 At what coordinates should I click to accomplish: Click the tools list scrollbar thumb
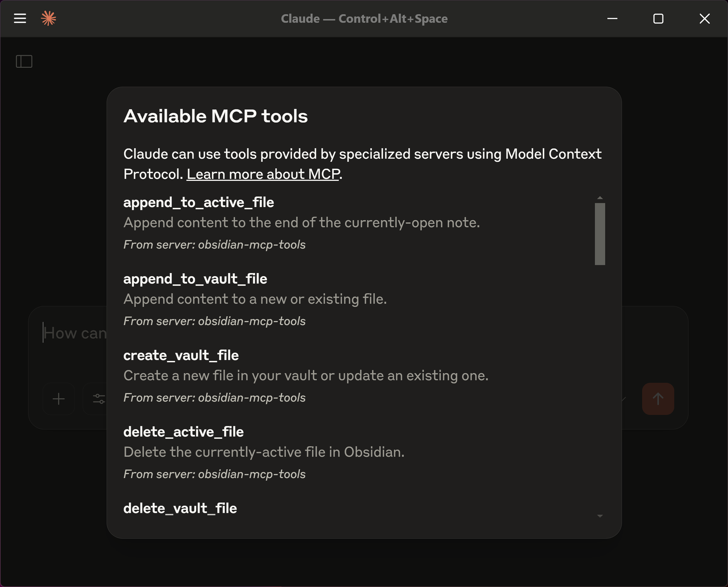tap(600, 234)
